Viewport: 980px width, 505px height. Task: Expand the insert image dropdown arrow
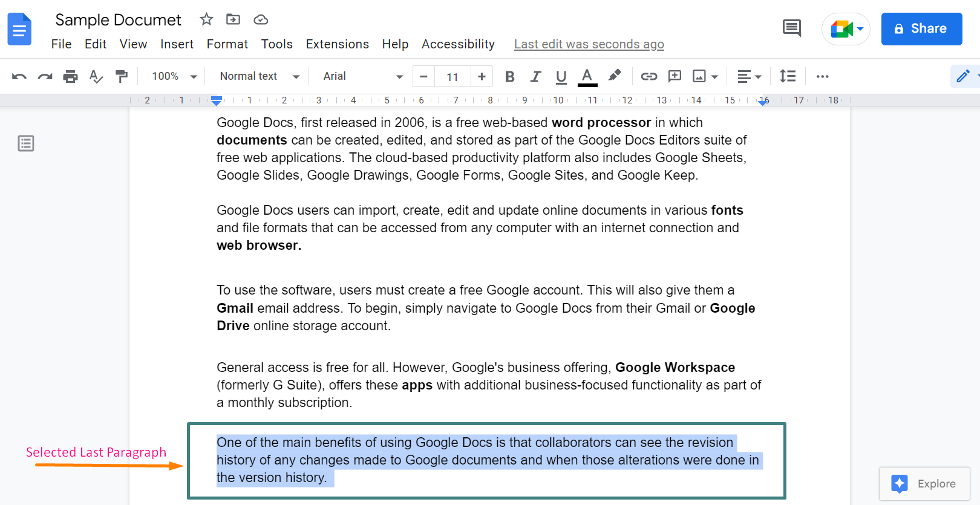pyautogui.click(x=714, y=77)
